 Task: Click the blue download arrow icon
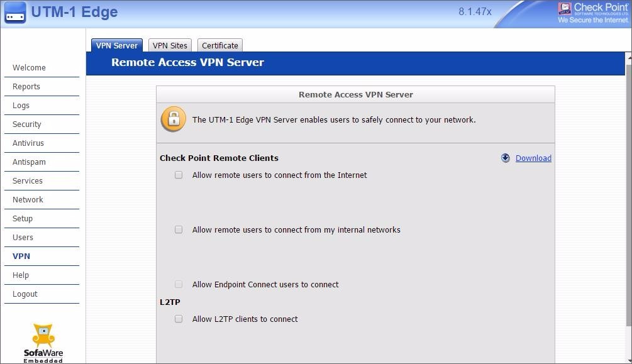pos(506,158)
